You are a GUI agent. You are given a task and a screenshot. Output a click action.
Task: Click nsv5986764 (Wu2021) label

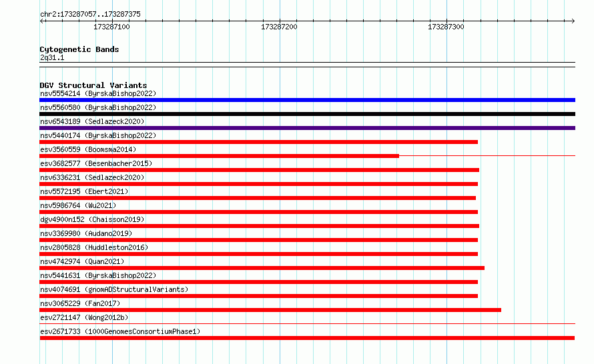[x=78, y=205]
